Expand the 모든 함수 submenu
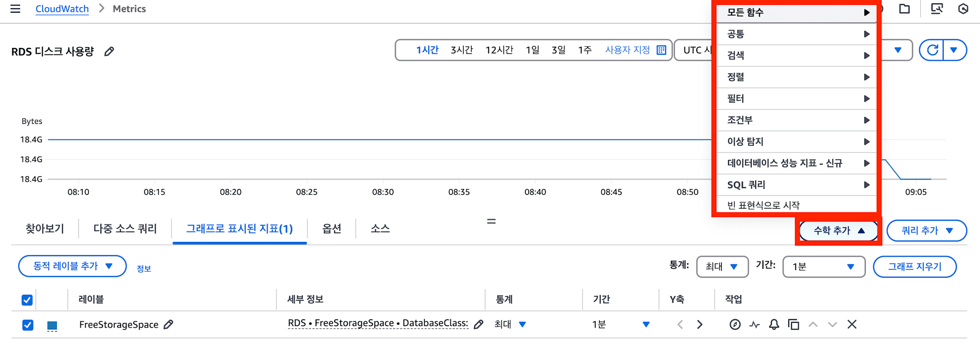Viewport: 980px width, 355px height. (x=796, y=12)
